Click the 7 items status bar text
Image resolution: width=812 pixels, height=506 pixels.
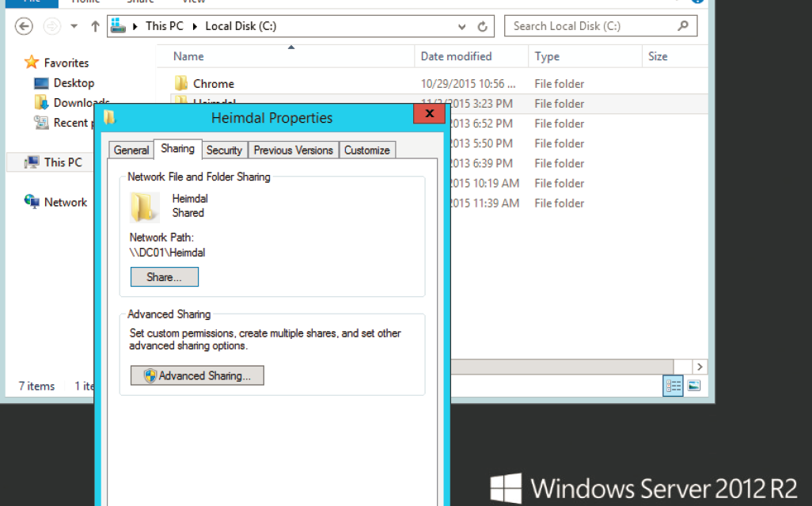point(36,386)
